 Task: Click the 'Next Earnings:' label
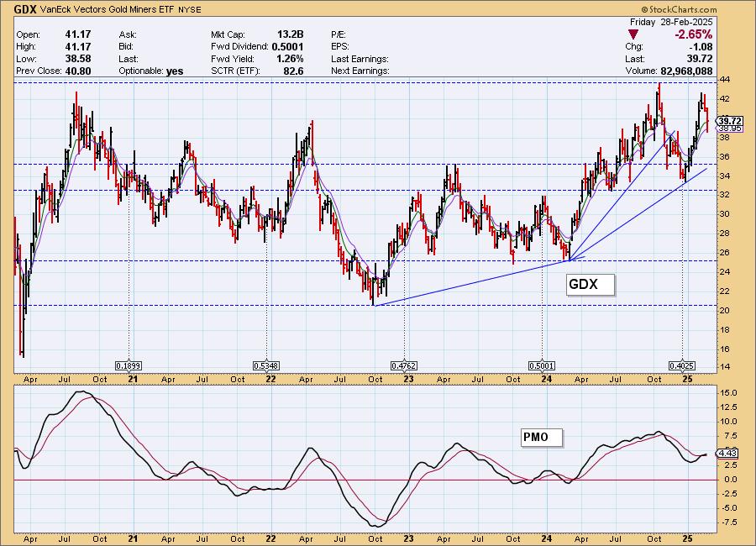(x=360, y=71)
